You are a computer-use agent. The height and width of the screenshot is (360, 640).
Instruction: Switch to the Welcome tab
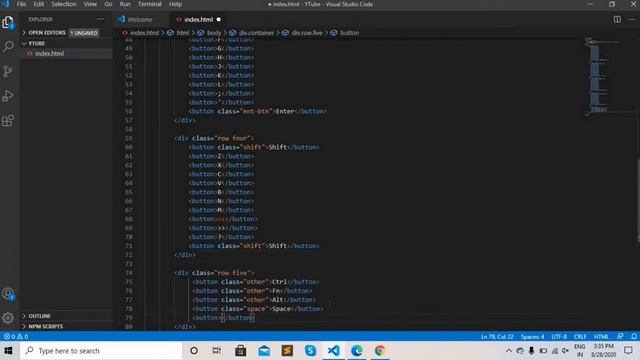140,19
